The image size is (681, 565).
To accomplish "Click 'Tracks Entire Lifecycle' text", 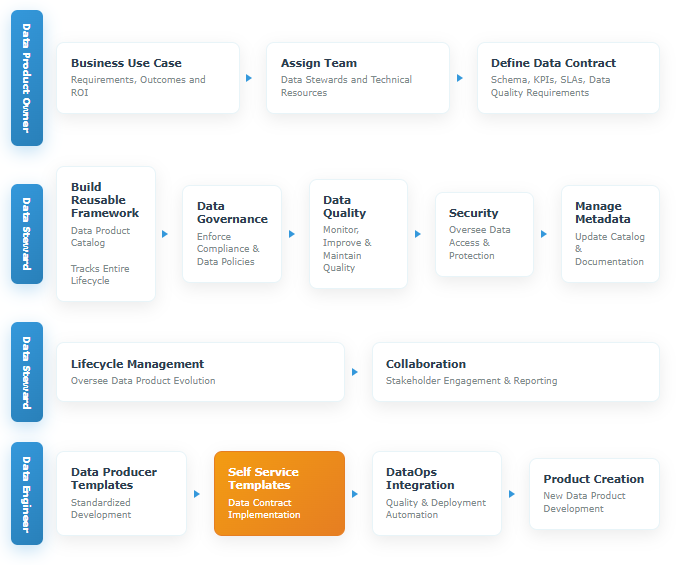I will [x=100, y=274].
